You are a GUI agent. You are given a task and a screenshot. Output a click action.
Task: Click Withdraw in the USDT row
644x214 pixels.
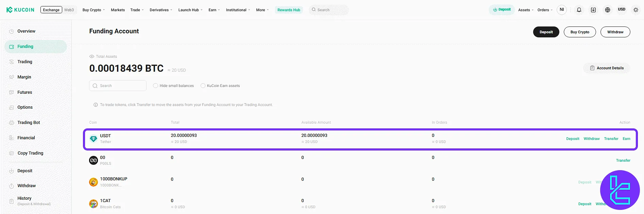point(592,139)
